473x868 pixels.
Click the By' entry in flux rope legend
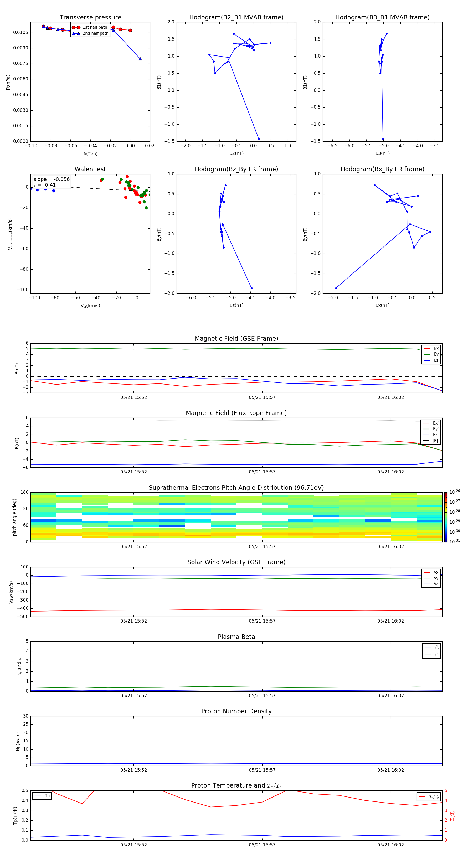[431, 429]
